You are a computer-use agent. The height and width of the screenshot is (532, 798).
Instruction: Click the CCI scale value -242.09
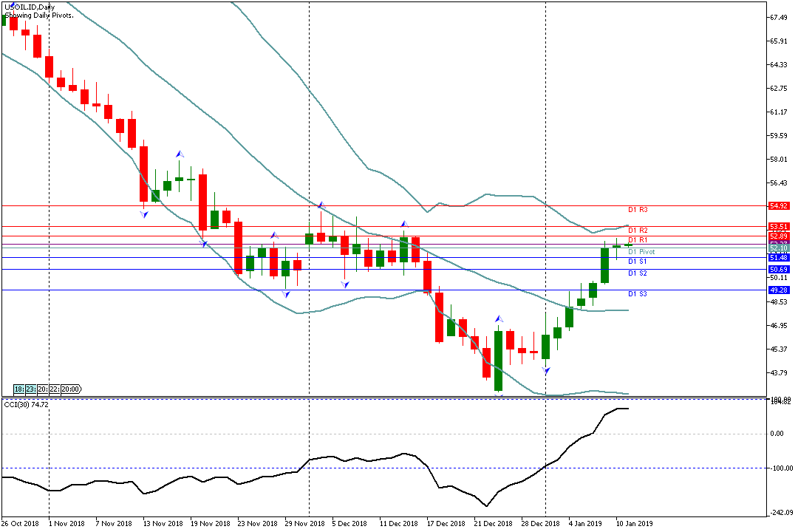pos(780,513)
